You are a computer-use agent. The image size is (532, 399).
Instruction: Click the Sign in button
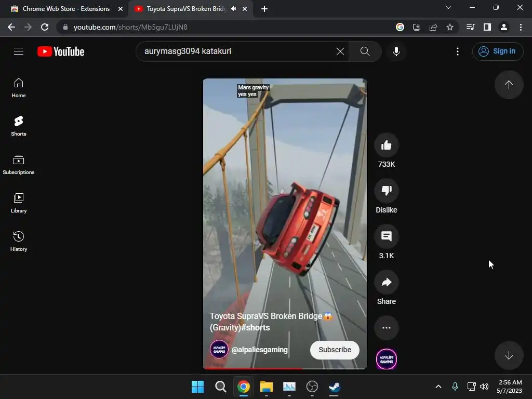[x=497, y=51]
